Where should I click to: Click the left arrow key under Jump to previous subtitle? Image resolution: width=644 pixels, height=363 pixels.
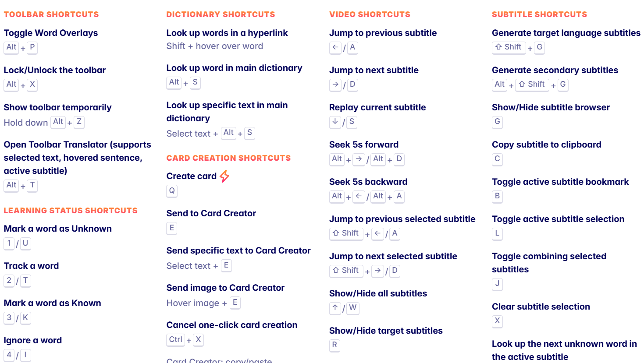click(335, 47)
